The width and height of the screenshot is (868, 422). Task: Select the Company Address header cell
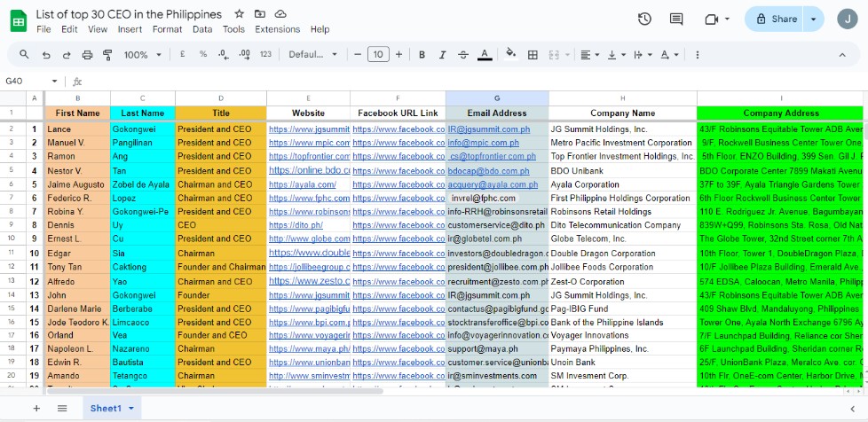(x=780, y=113)
